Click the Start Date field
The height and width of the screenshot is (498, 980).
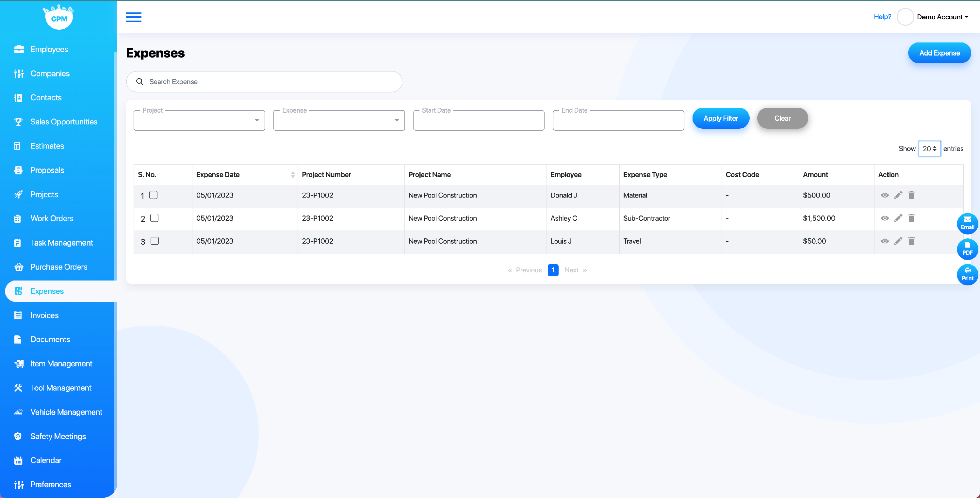(x=479, y=120)
